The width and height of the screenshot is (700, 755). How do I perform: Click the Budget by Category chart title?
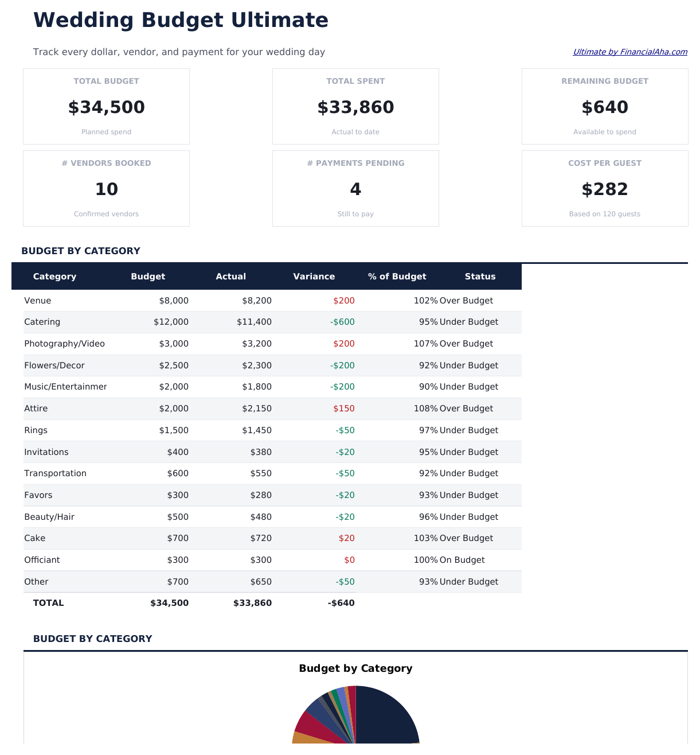[x=355, y=668]
